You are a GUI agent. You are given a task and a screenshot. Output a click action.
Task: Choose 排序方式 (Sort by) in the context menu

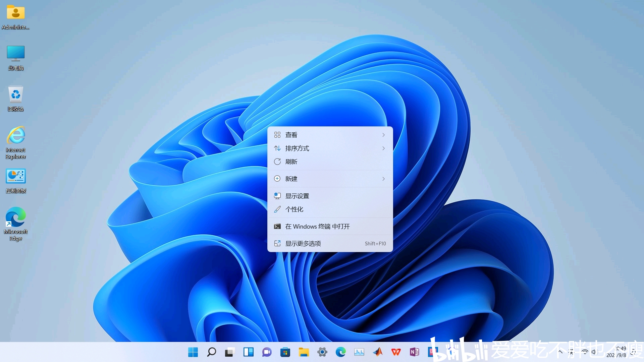330,148
